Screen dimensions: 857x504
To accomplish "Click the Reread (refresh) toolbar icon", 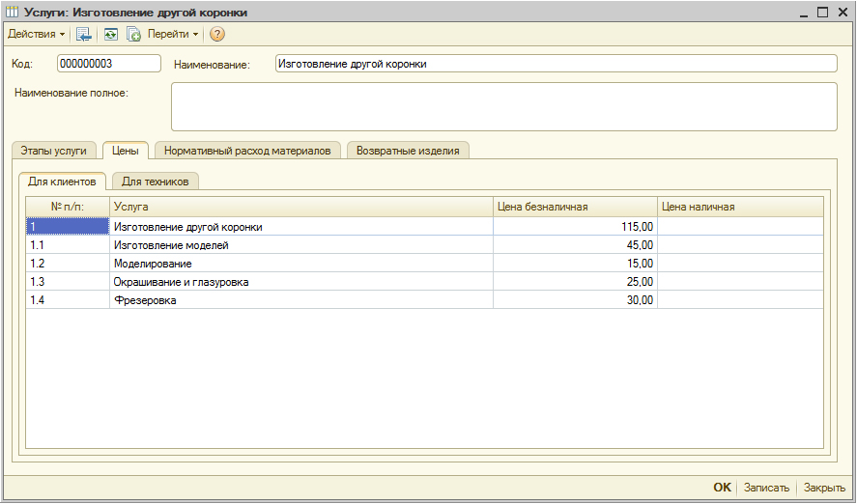I will (x=110, y=34).
